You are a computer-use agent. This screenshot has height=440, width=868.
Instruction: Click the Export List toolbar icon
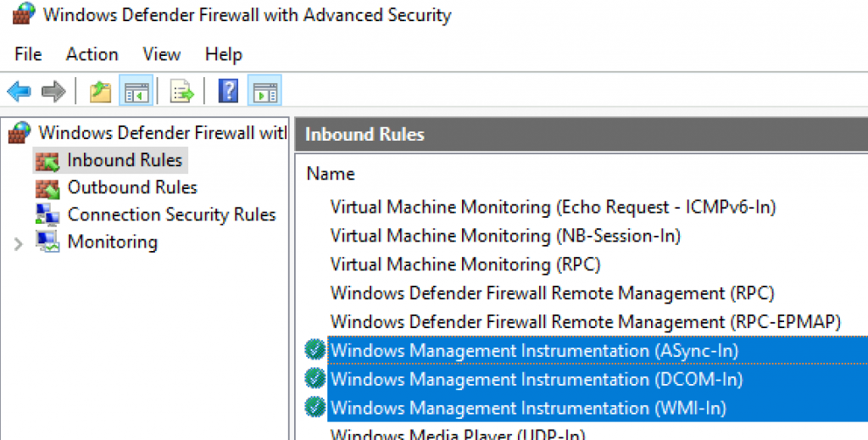click(181, 91)
